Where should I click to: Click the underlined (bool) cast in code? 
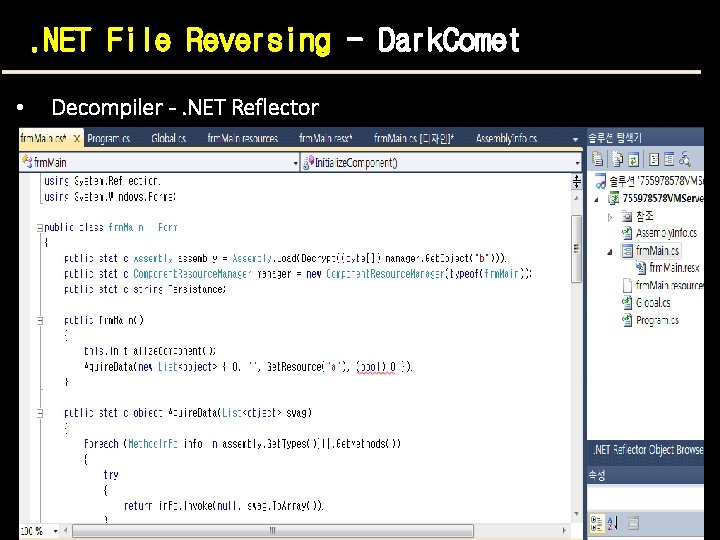tap(371, 367)
